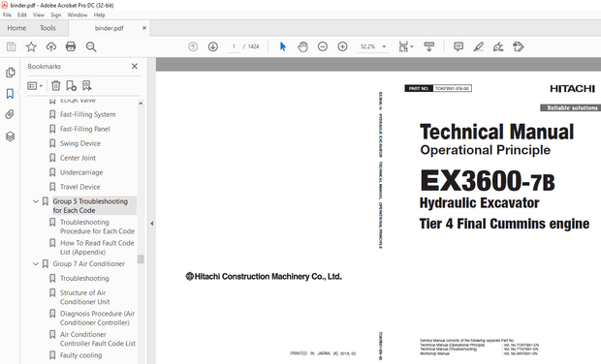Click the current page number field
This screenshot has height=364, width=601.
[234, 46]
